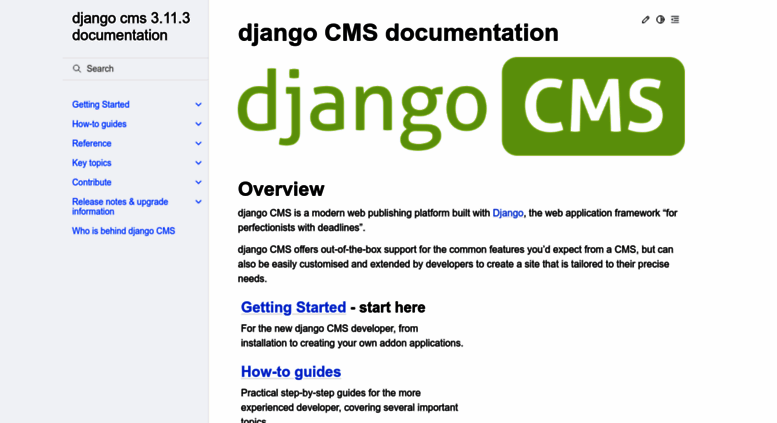Viewport: 777px width, 423px height.
Task: Expand the Getting Started sidebar chevron
Action: (198, 105)
